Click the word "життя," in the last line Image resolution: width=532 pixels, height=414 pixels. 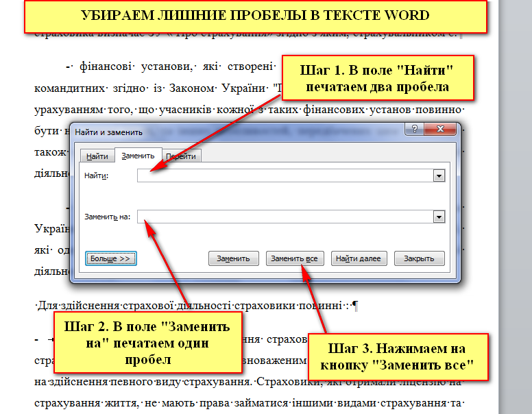point(122,403)
